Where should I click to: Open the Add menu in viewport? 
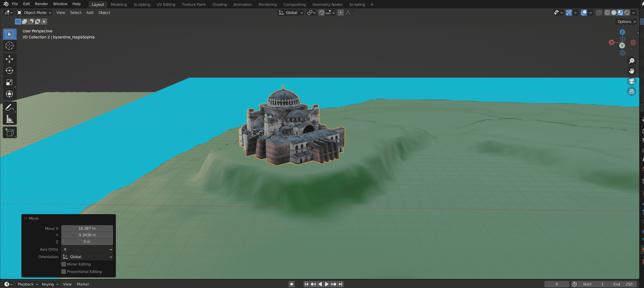[x=90, y=13]
